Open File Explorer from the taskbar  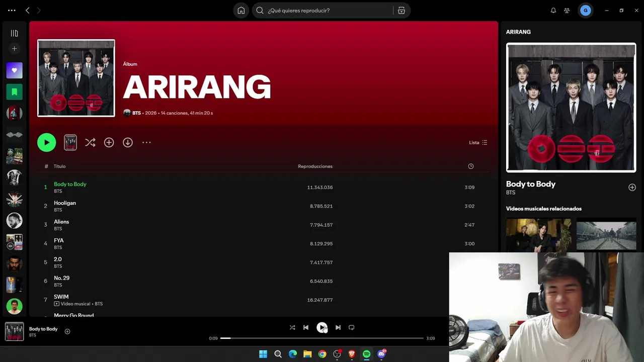tap(307, 354)
